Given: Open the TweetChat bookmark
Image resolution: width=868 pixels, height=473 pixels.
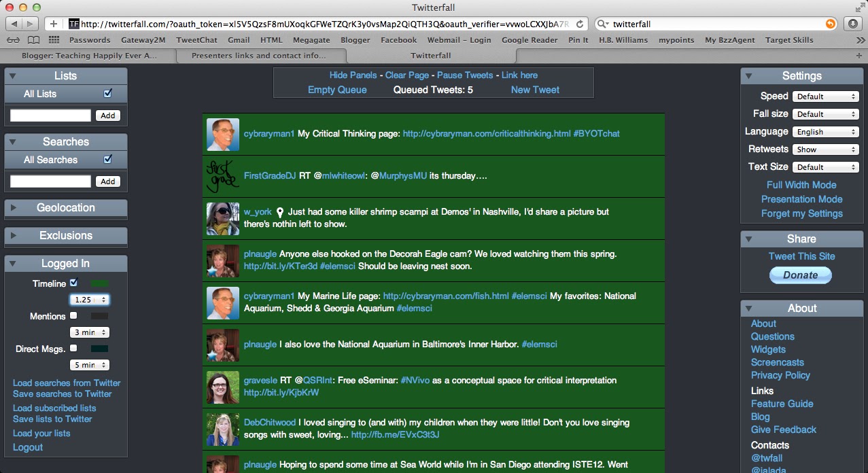Looking at the screenshot, I should tap(197, 40).
